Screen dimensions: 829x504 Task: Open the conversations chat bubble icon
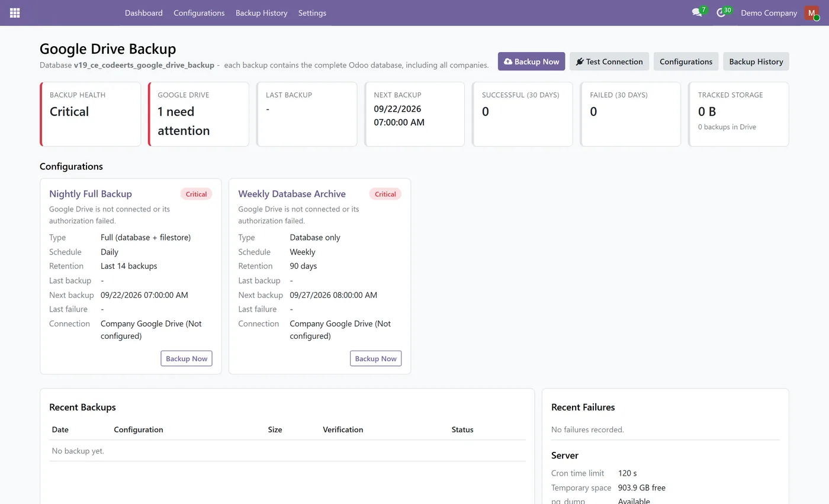coord(697,12)
